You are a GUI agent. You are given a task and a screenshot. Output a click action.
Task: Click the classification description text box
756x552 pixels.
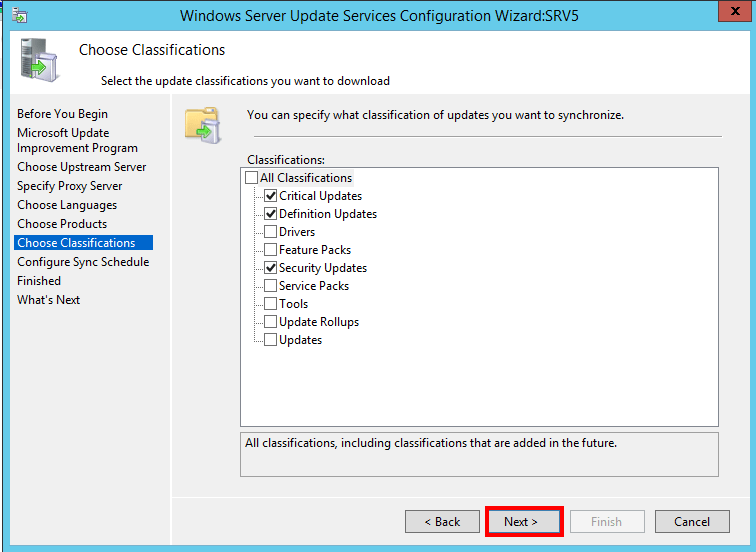coord(479,455)
